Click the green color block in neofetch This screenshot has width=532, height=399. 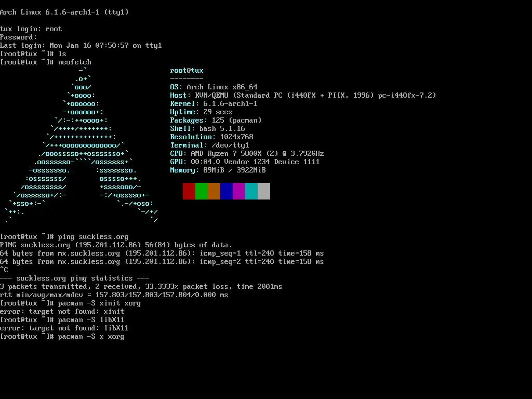coord(202,191)
